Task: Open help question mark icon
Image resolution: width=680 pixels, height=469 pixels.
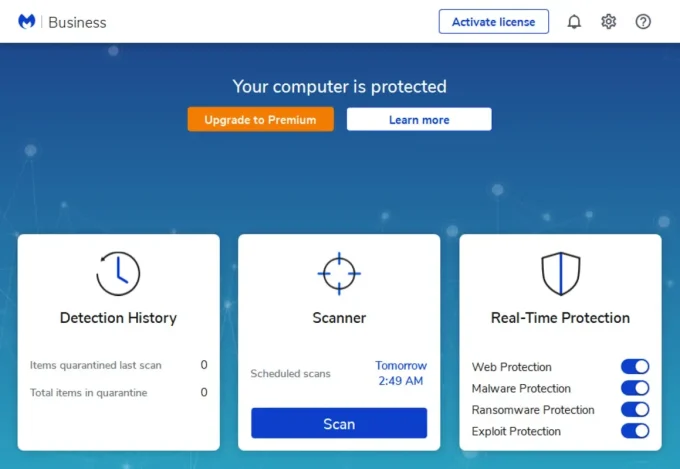Action: point(643,21)
